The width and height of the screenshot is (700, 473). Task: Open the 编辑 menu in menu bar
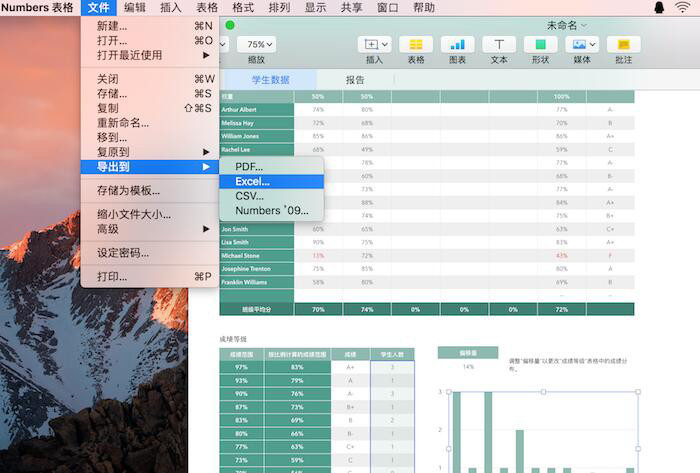(x=135, y=7)
